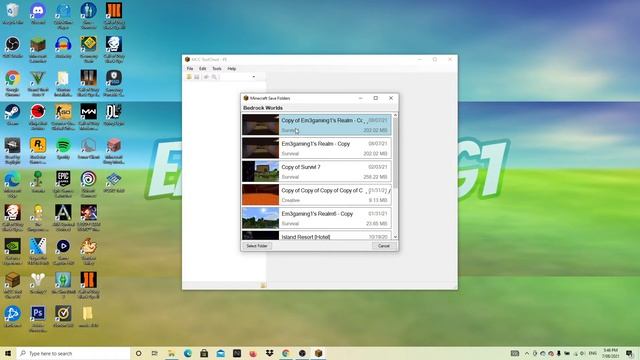Click the open world folder toolbar icon

[189, 77]
